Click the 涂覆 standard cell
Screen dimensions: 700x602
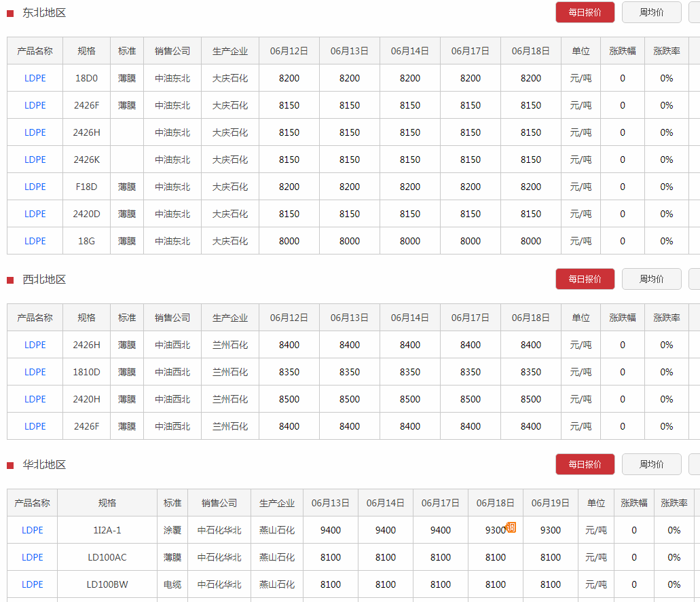coord(172,530)
